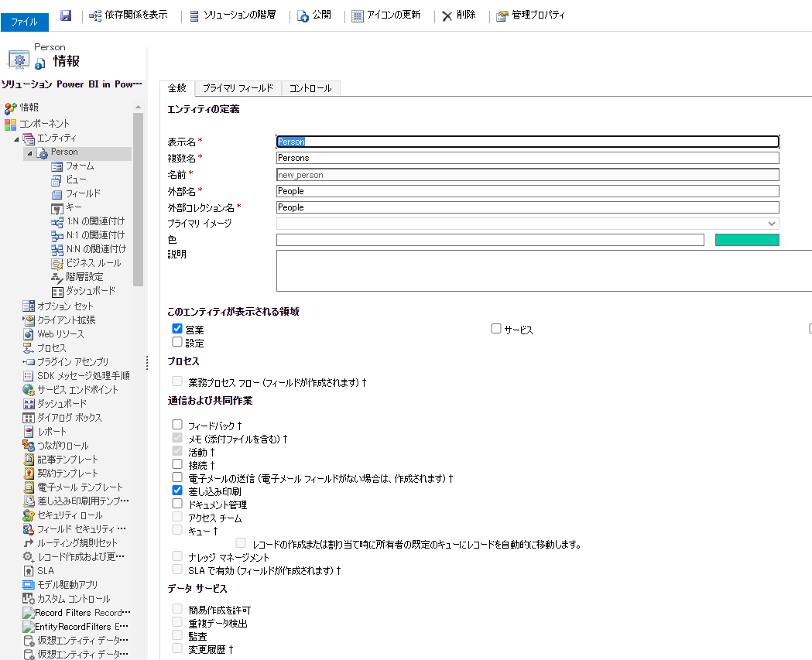This screenshot has height=660, width=812.
Task: Open ダッシュボード under Person entity
Action: pos(91,292)
